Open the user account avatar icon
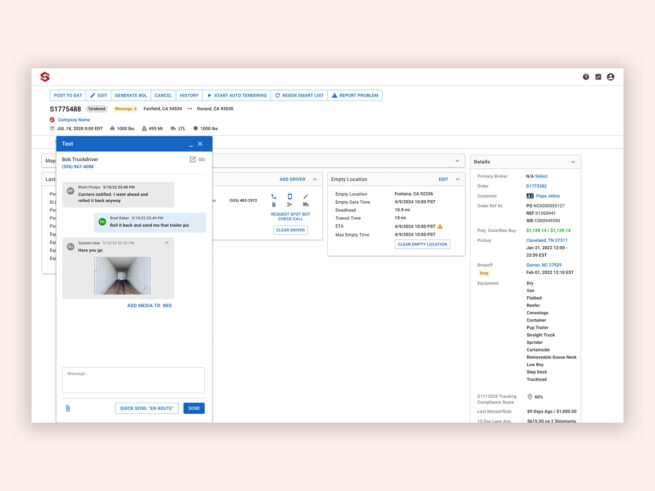655x491 pixels. (x=610, y=77)
